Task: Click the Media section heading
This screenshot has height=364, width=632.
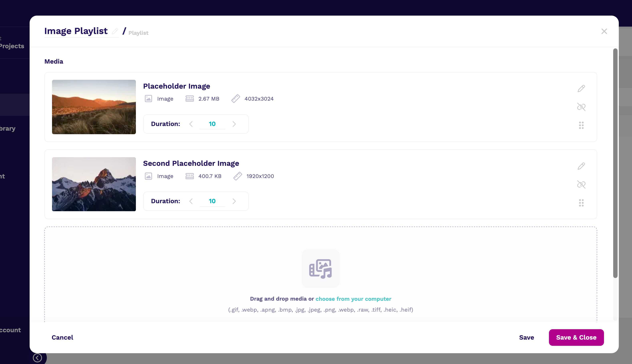Action: (54, 62)
